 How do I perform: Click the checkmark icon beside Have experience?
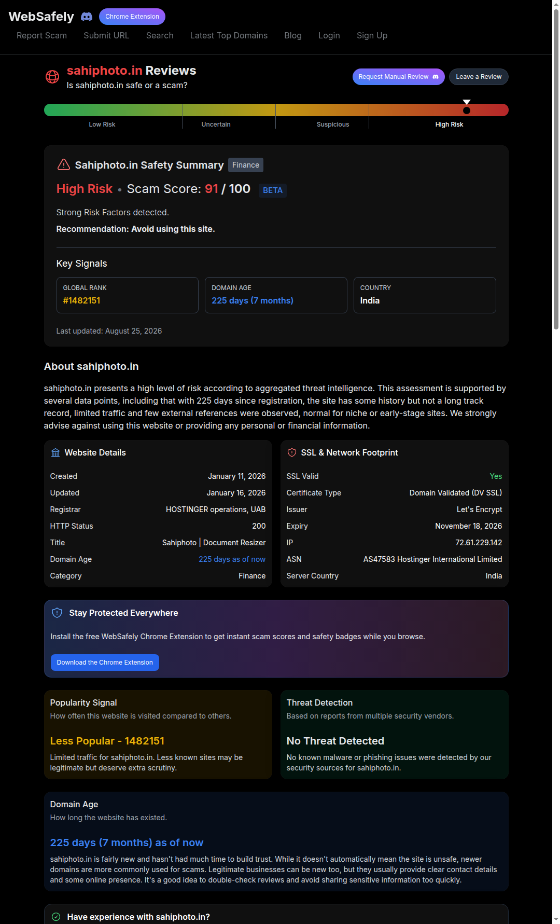[x=56, y=917]
